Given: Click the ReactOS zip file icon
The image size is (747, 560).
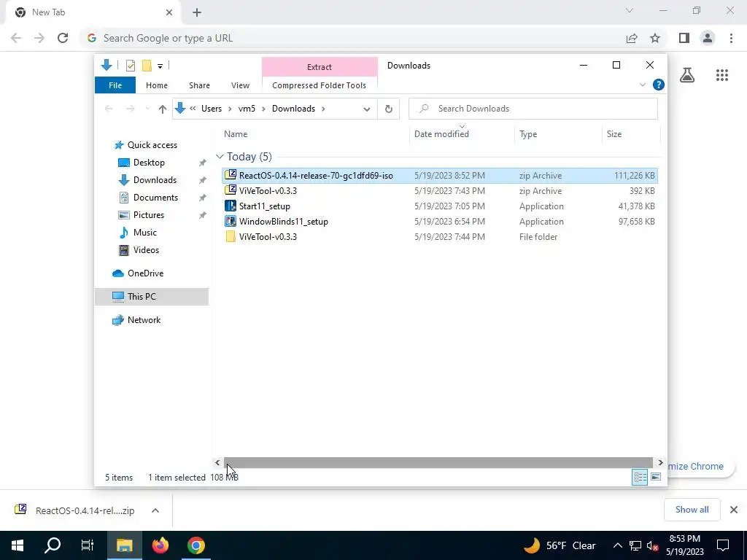Looking at the screenshot, I should click(x=231, y=175).
